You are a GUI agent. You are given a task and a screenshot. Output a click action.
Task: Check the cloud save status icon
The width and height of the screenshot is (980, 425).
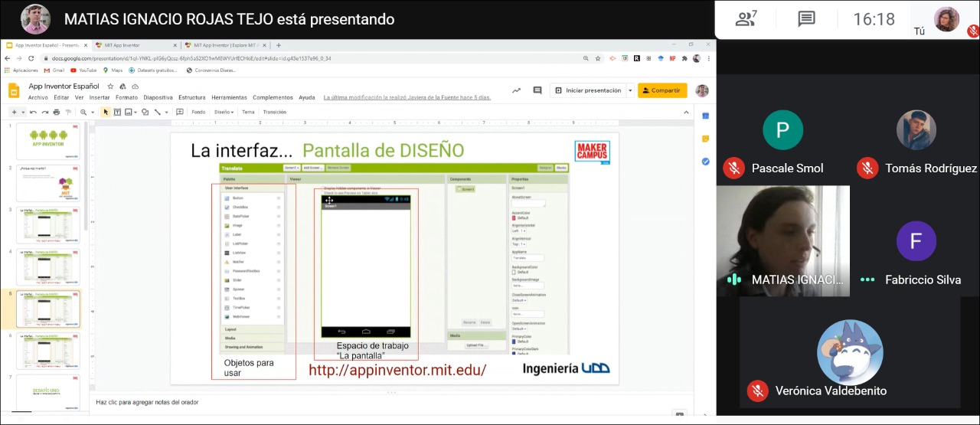click(135, 87)
